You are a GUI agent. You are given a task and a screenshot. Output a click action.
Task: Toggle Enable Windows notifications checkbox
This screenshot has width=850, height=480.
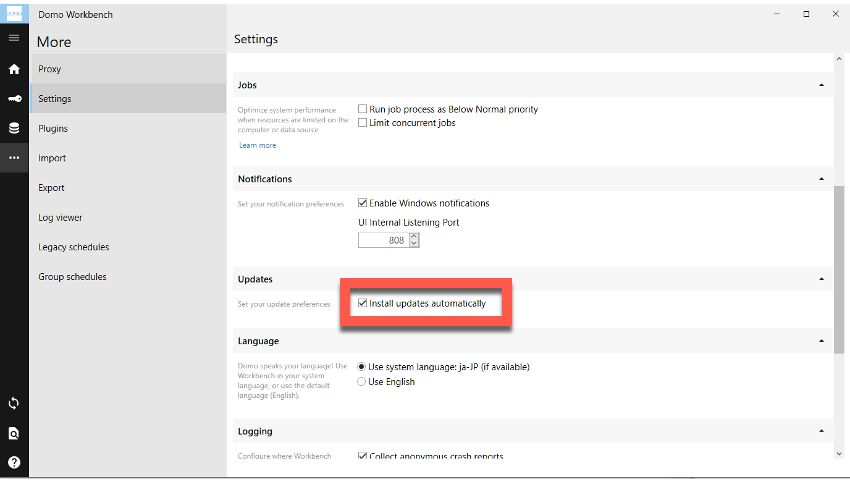click(363, 203)
